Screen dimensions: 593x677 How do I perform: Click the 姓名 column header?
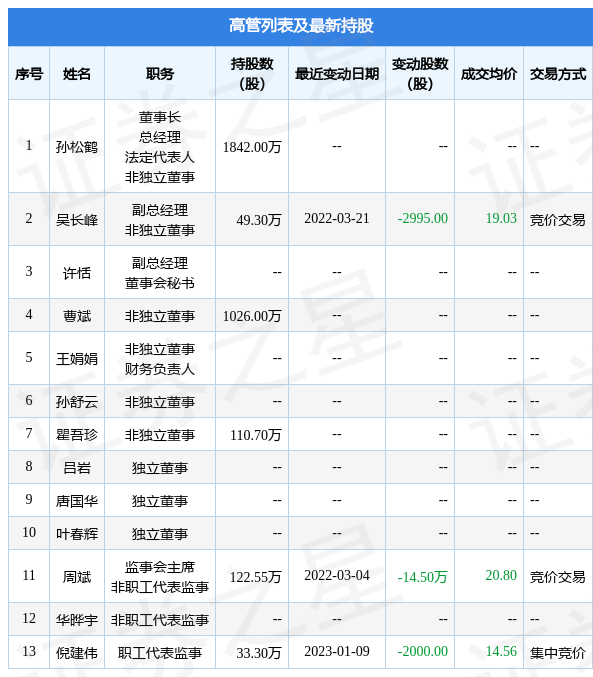tap(77, 74)
